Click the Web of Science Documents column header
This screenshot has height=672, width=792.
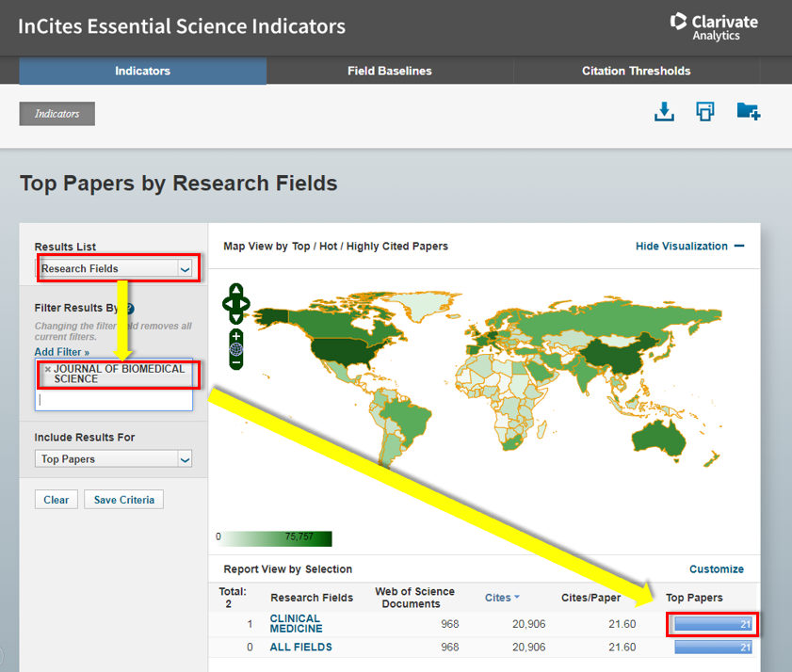point(414,598)
